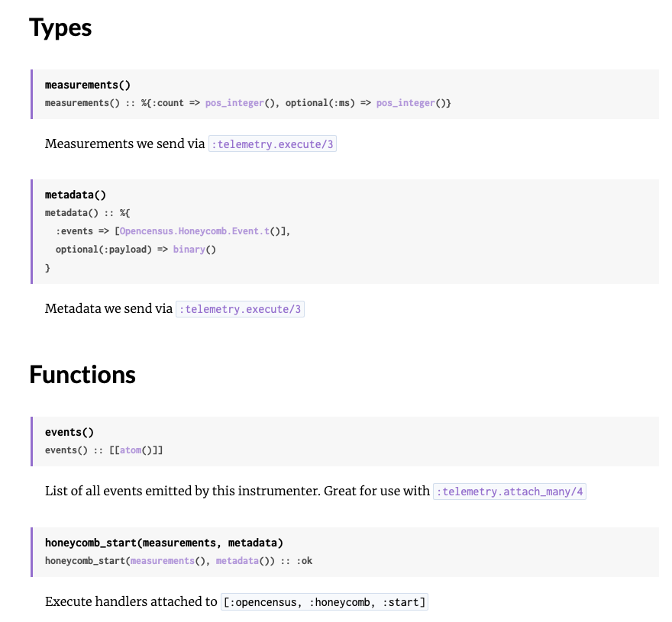Open the :telemetry.attach_many/4 link
The image size is (672, 622).
click(x=509, y=491)
